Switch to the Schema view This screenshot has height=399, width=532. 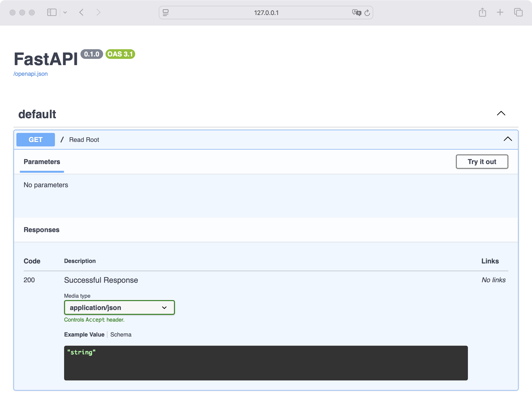(x=121, y=334)
